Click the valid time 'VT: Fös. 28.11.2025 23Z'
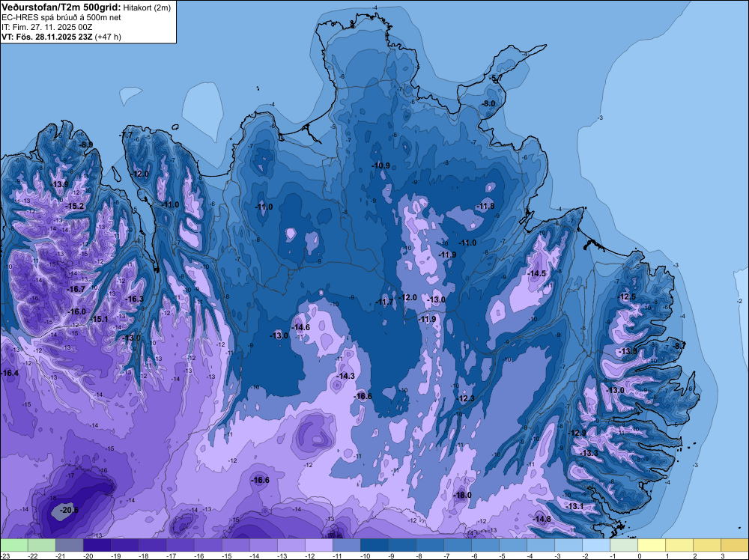The height and width of the screenshot is (560, 749). pos(46,37)
